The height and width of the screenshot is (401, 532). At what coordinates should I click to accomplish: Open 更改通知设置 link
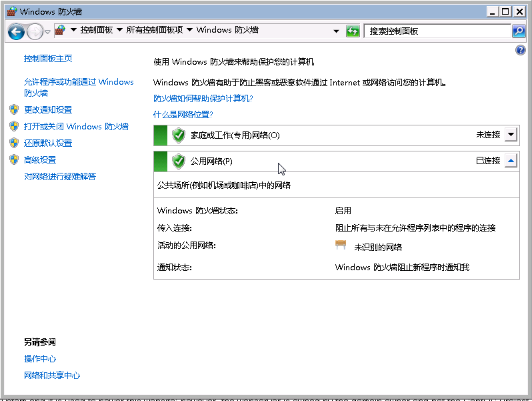click(x=48, y=109)
